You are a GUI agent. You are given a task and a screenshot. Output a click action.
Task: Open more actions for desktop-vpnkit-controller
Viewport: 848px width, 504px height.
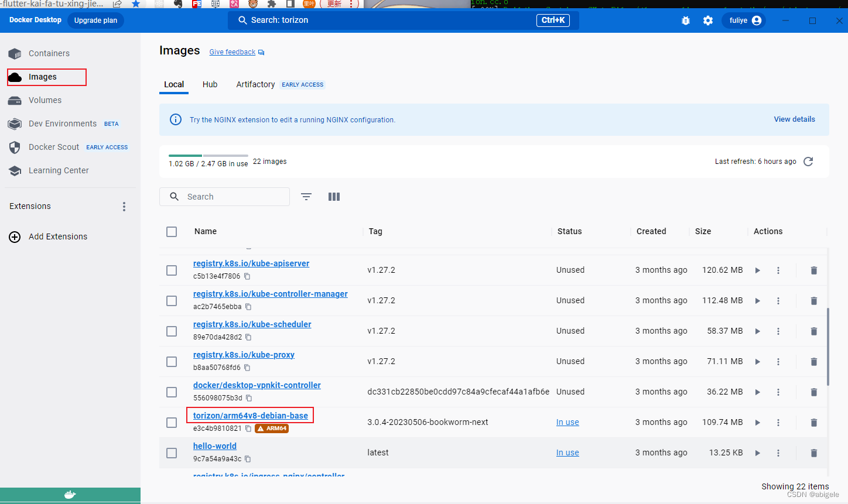point(778,392)
